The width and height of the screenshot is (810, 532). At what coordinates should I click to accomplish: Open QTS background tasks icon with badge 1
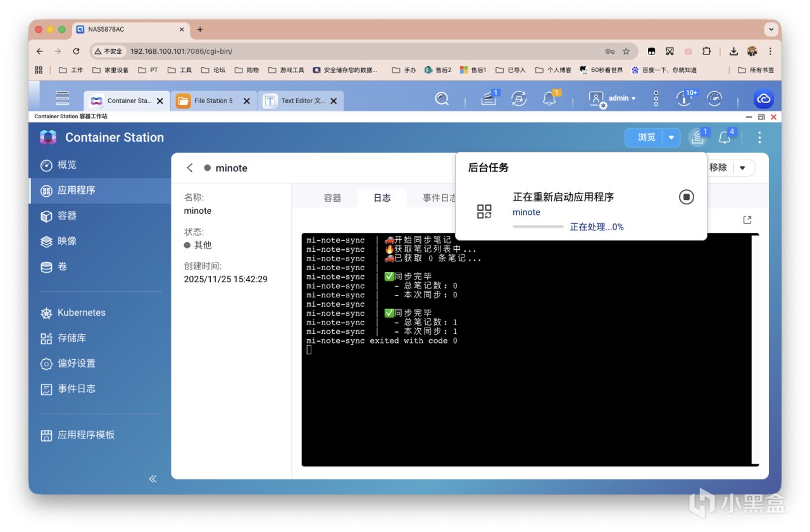tap(489, 98)
